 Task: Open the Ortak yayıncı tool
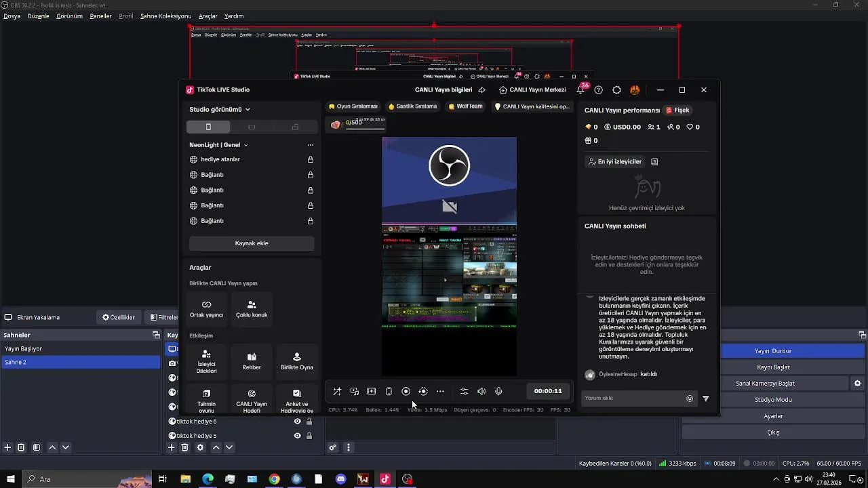[207, 308]
